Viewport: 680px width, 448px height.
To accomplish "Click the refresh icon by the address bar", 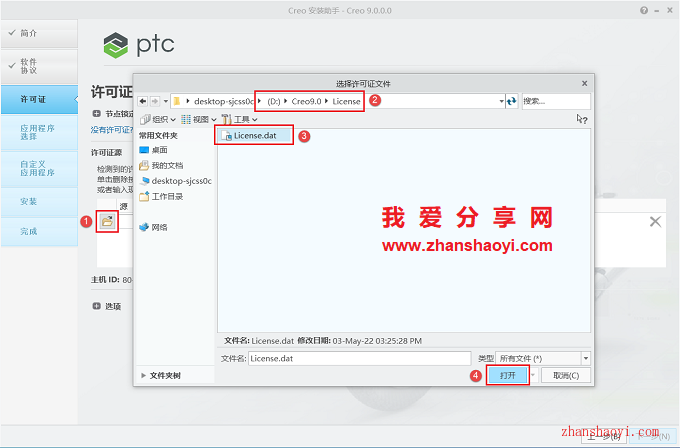I will [512, 101].
